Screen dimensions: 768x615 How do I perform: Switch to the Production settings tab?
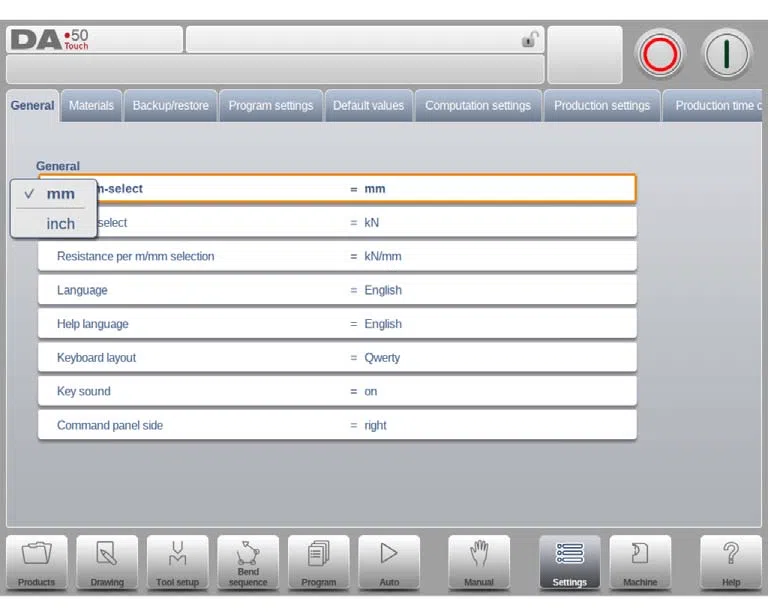click(602, 105)
